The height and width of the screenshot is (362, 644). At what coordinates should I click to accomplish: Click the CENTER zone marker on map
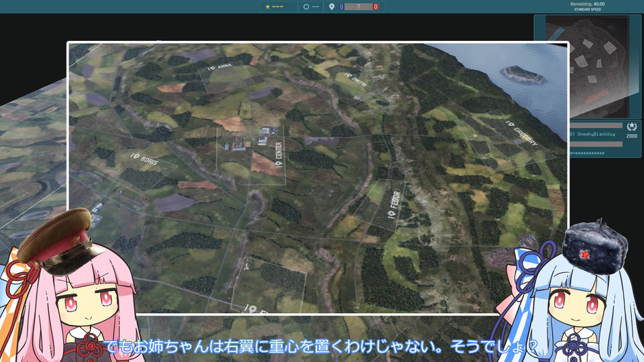click(x=279, y=155)
